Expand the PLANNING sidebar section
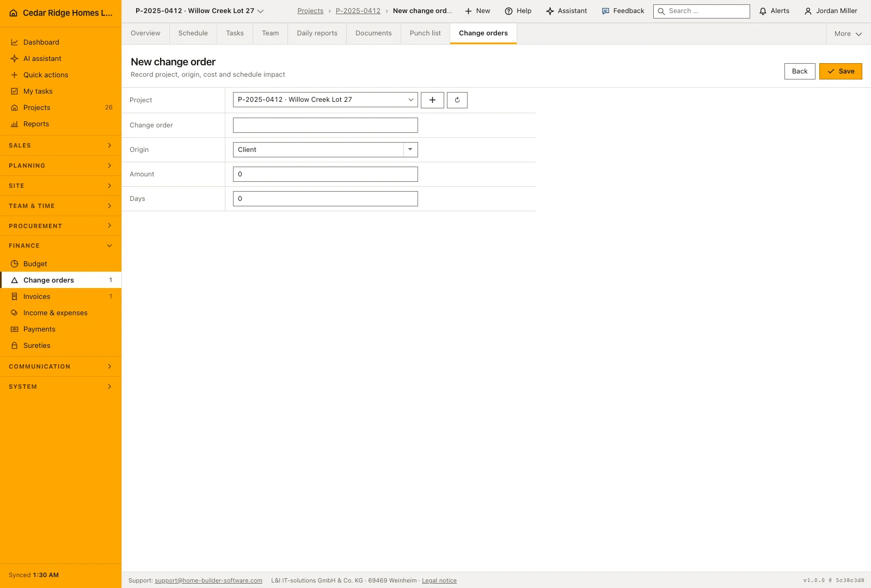 [x=60, y=166]
